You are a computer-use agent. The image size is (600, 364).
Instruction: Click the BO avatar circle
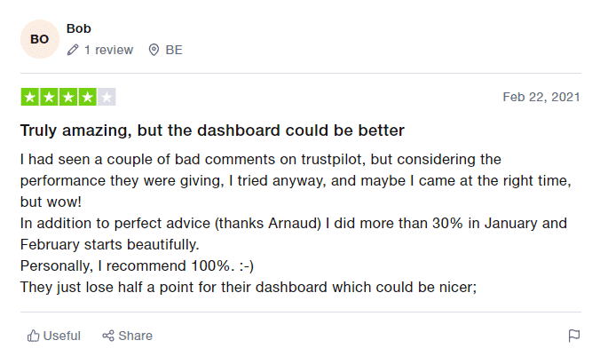tap(40, 39)
